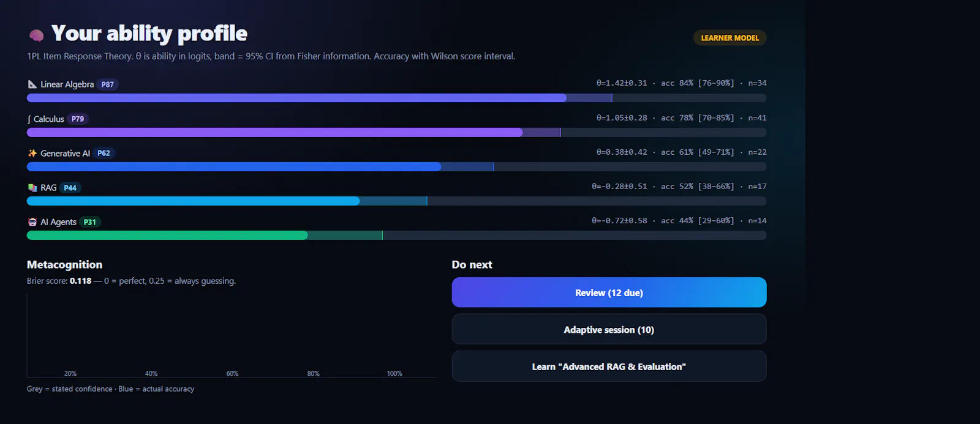Screen dimensions: 980x424
Task: Launch Adaptive session (10)
Action: coord(609,330)
